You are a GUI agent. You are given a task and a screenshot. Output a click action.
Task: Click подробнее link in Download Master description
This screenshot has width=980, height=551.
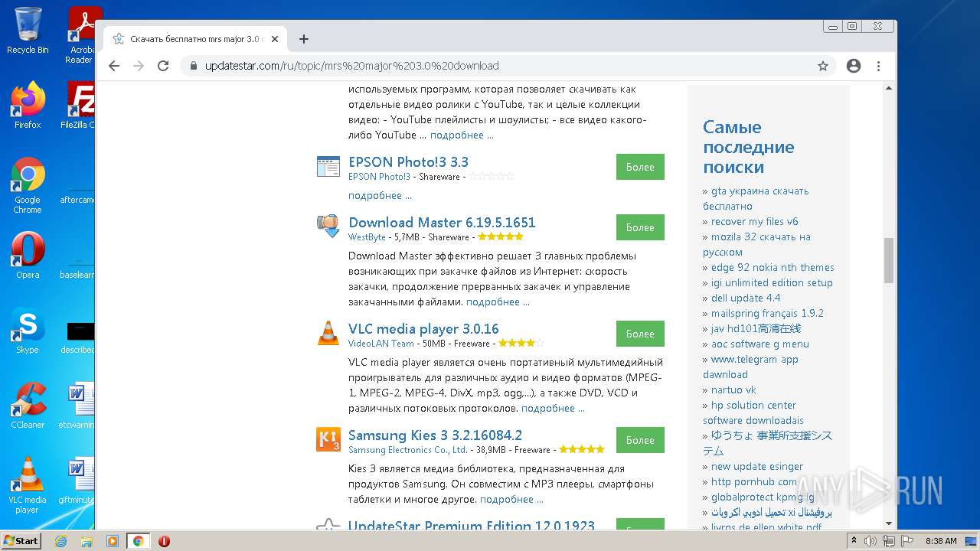(x=498, y=302)
